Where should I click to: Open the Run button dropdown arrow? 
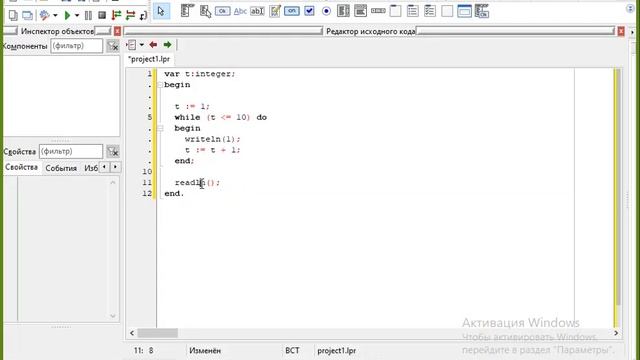[x=76, y=16]
